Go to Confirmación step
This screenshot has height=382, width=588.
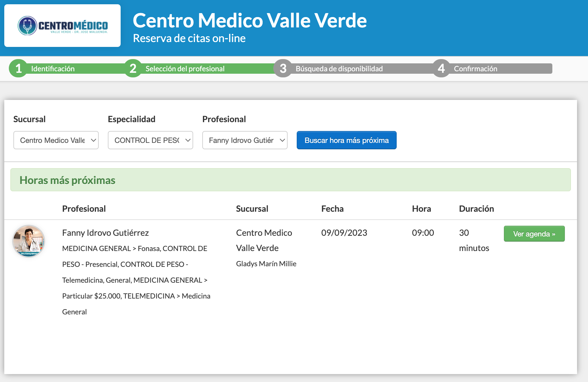click(475, 69)
